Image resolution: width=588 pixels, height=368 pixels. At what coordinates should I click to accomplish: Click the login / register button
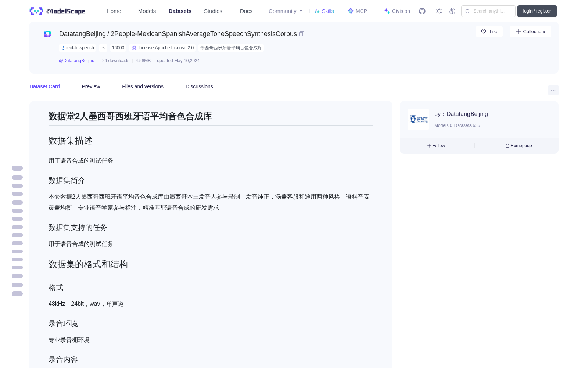tap(537, 11)
